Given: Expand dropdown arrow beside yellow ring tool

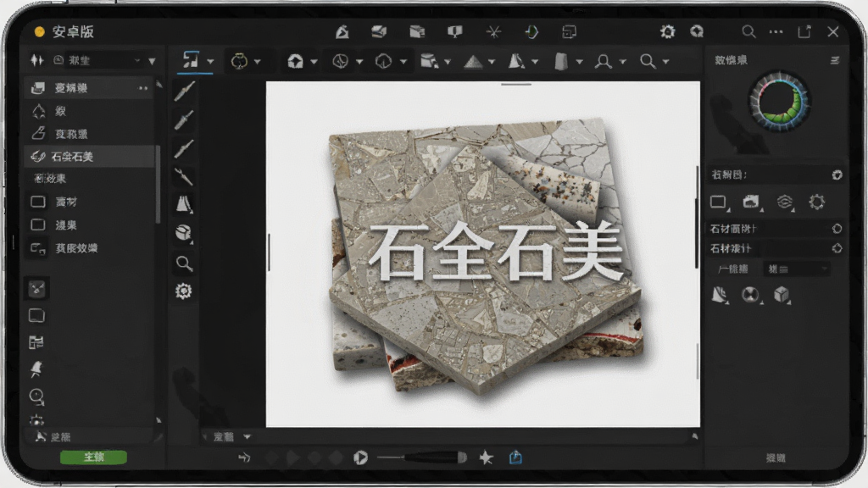Looking at the screenshot, I should [x=258, y=61].
